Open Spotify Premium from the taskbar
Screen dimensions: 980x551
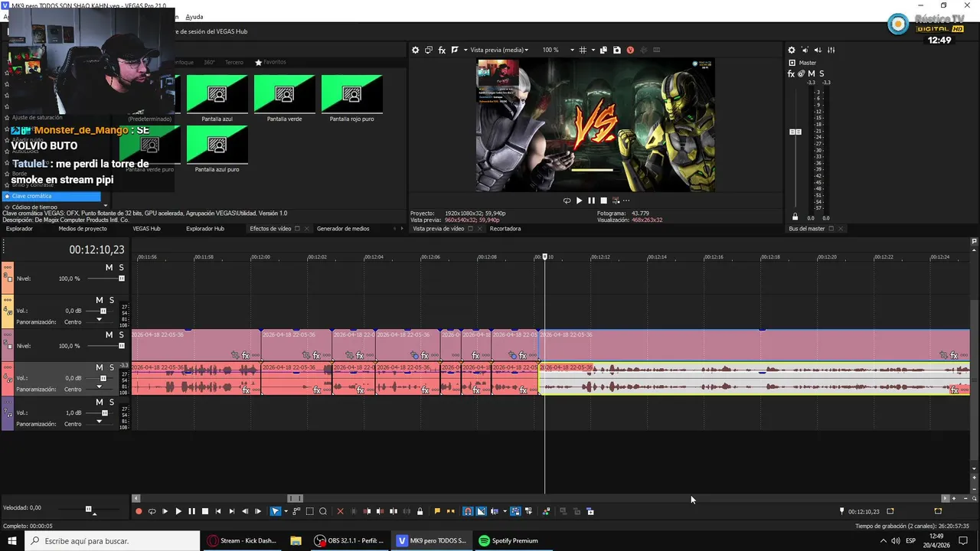tap(508, 540)
